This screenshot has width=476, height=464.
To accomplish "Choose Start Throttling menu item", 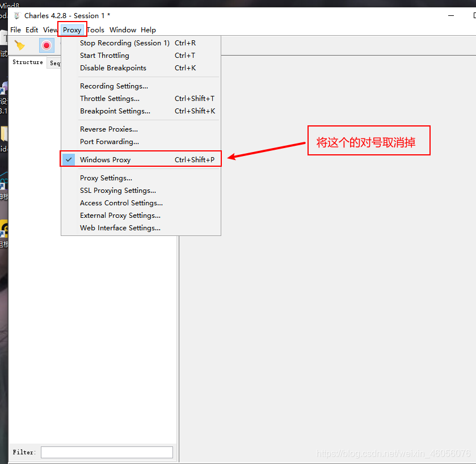I will click(141, 56).
